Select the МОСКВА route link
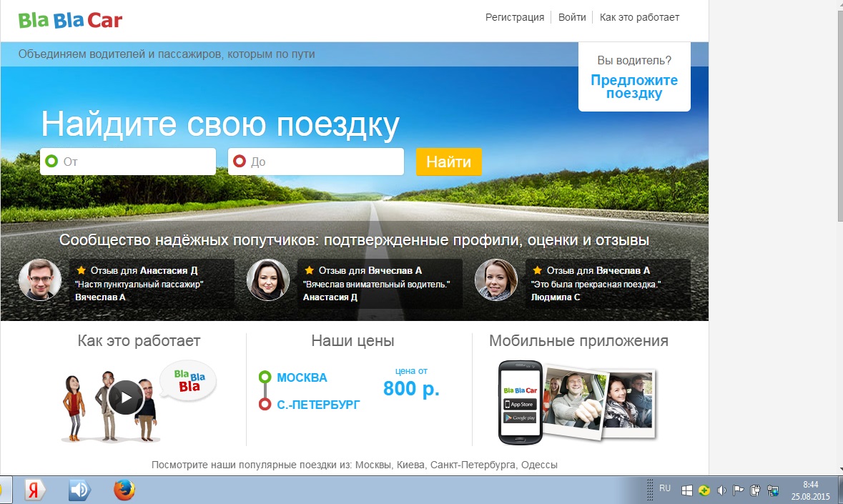This screenshot has height=504, width=843. [x=302, y=377]
